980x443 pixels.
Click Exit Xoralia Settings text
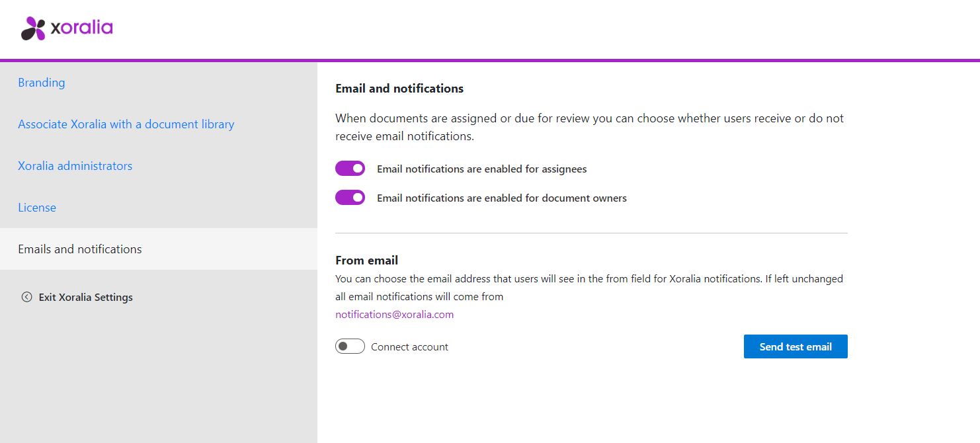(86, 298)
